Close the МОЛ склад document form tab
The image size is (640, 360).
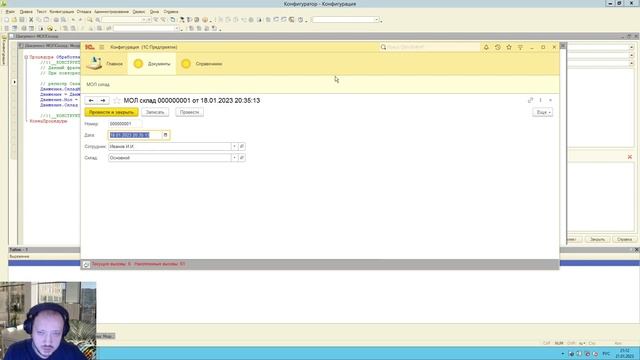550,100
